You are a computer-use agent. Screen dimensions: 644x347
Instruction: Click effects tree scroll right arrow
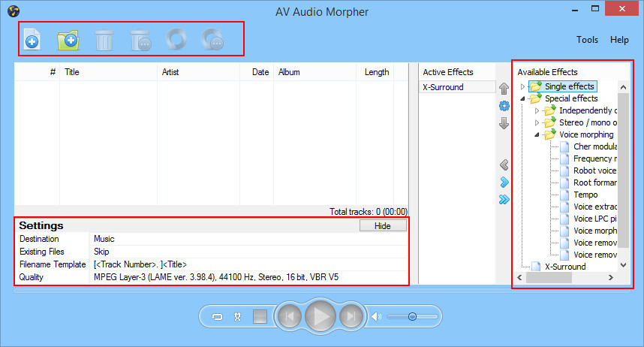611,277
